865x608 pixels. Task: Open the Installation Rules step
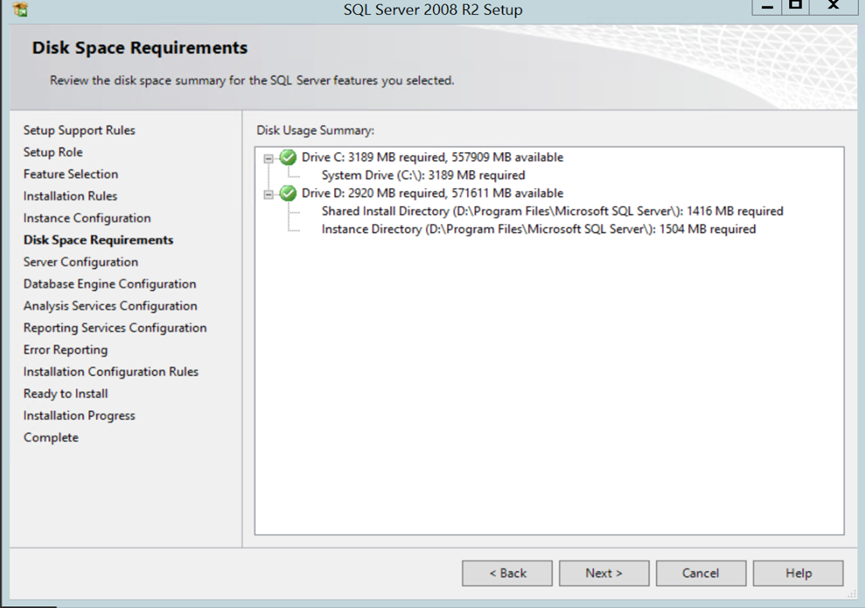coord(70,196)
